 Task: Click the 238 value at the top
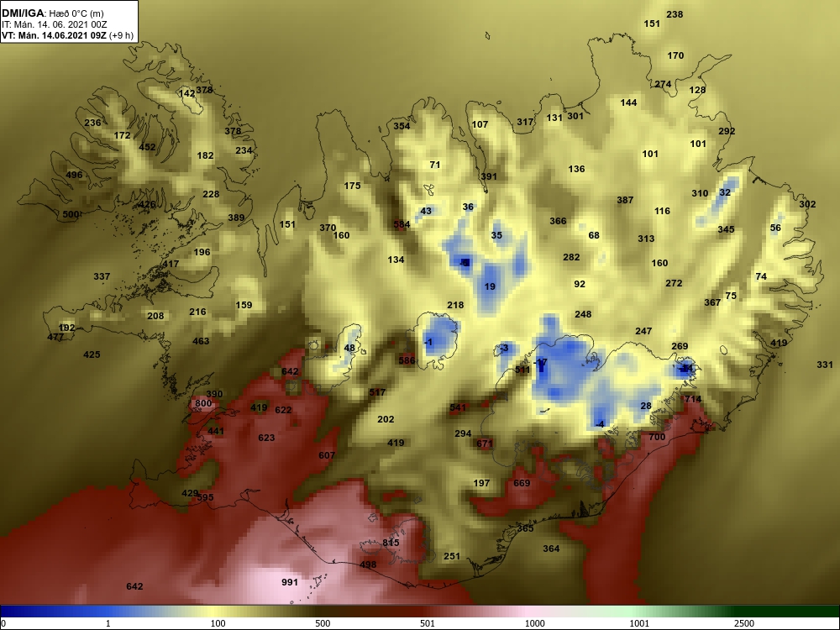675,14
